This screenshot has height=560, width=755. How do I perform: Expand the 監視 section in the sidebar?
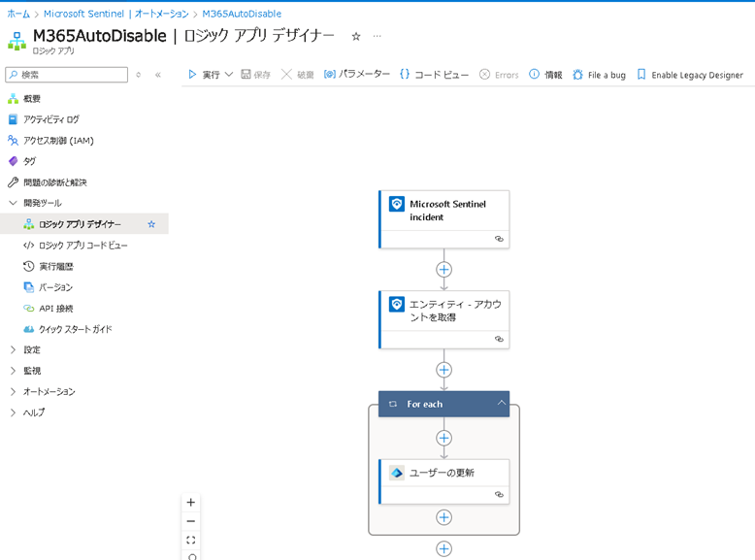click(x=13, y=371)
